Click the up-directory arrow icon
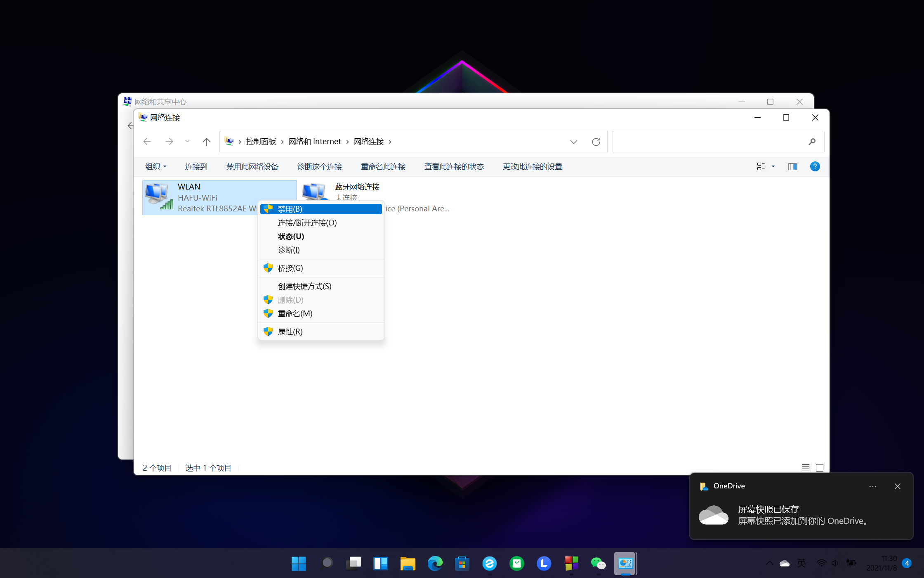This screenshot has height=578, width=924. (x=206, y=142)
